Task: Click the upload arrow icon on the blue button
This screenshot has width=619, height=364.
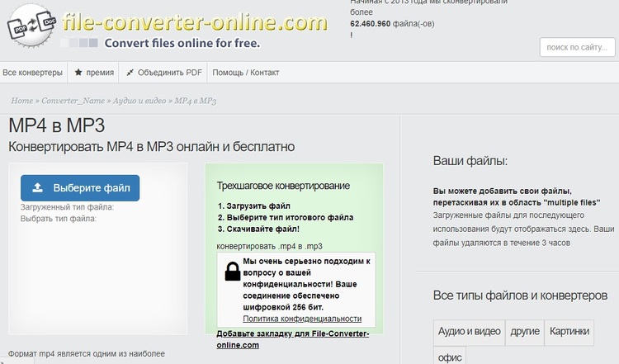Action: pos(37,187)
